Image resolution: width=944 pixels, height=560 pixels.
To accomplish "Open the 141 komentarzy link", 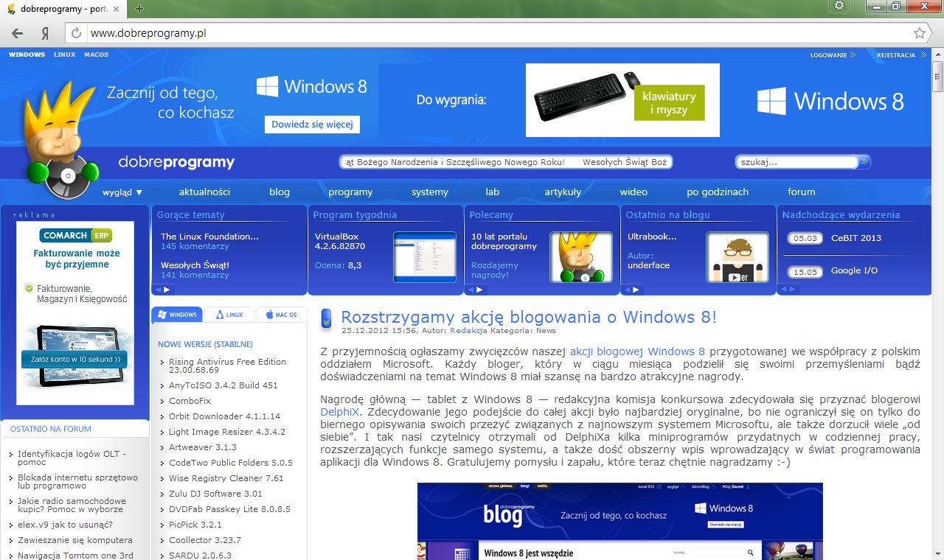I will (x=195, y=275).
